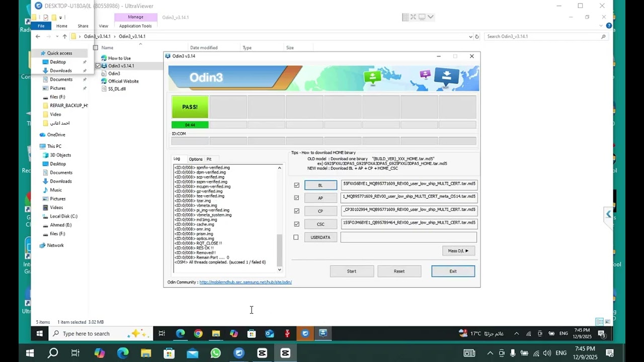Open File Explorer on remote taskbar
This screenshot has height=362, width=644.
[x=216, y=333]
